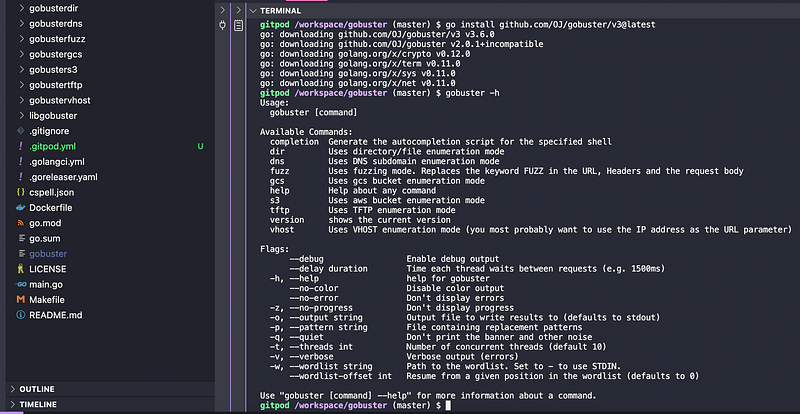Open the cspell.json file
The image size is (800, 414).
(52, 192)
